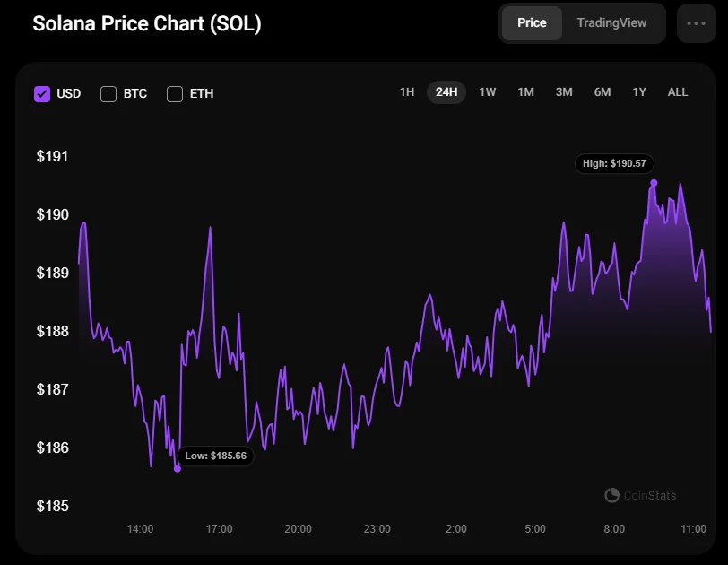Screen dimensions: 728x565
Task: Enable the BTC currency checkbox
Action: 108,93
